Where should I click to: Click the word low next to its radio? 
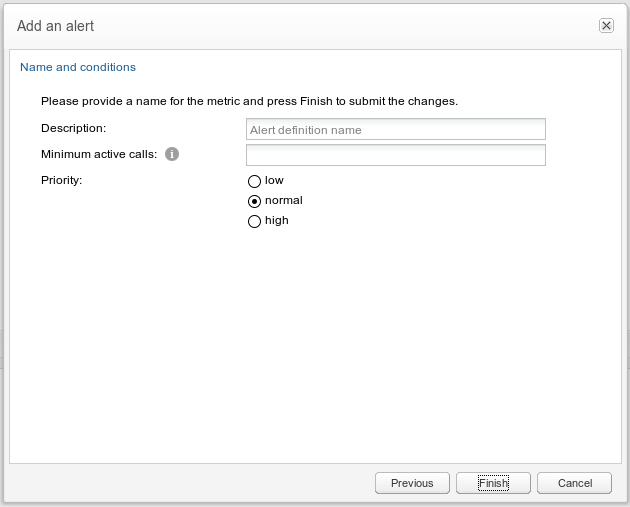pyautogui.click(x=274, y=180)
